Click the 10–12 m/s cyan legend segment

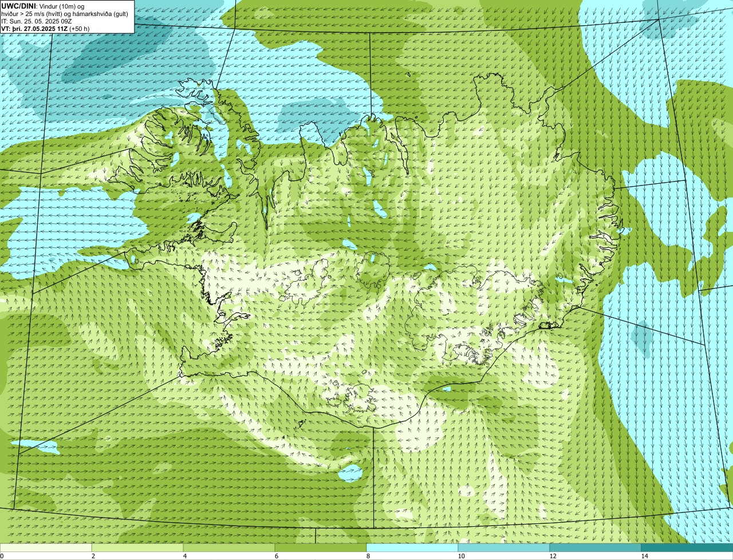click(504, 547)
